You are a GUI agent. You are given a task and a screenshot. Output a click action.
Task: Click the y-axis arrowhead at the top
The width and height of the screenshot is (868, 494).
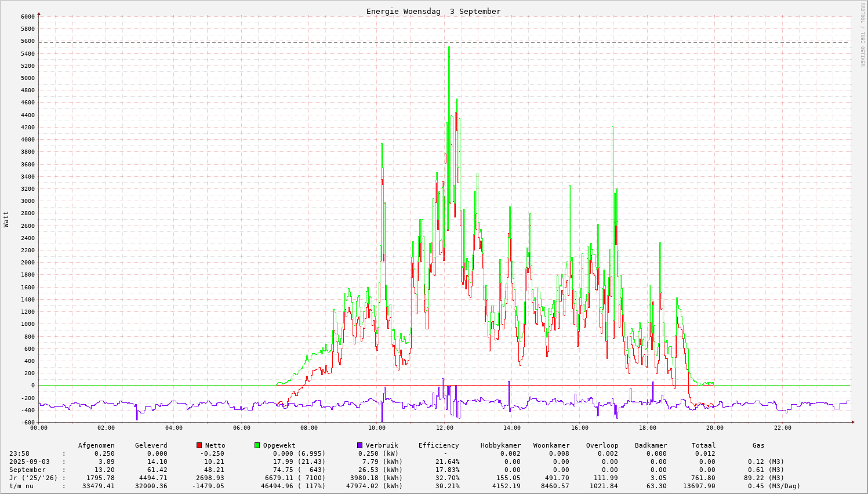(x=39, y=13)
